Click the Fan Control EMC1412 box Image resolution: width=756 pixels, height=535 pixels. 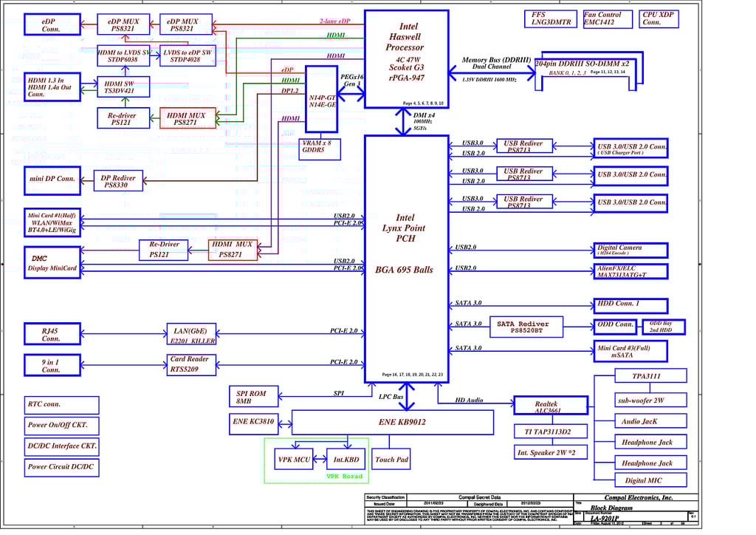tap(608, 19)
